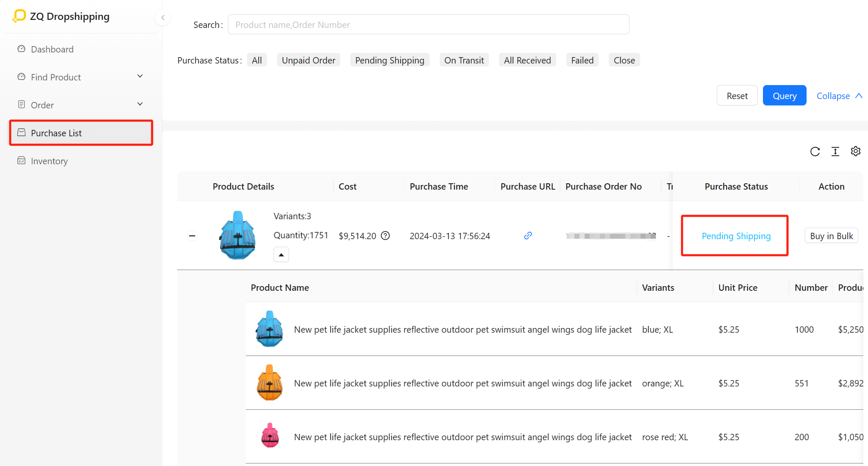868x466 pixels.
Task: Filter by On Transit status
Action: [x=464, y=60]
